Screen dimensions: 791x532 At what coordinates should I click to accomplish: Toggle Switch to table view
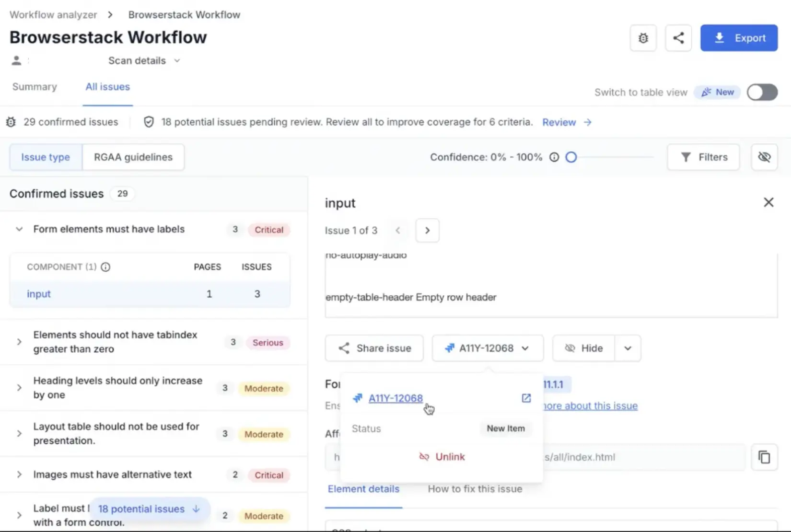(762, 92)
